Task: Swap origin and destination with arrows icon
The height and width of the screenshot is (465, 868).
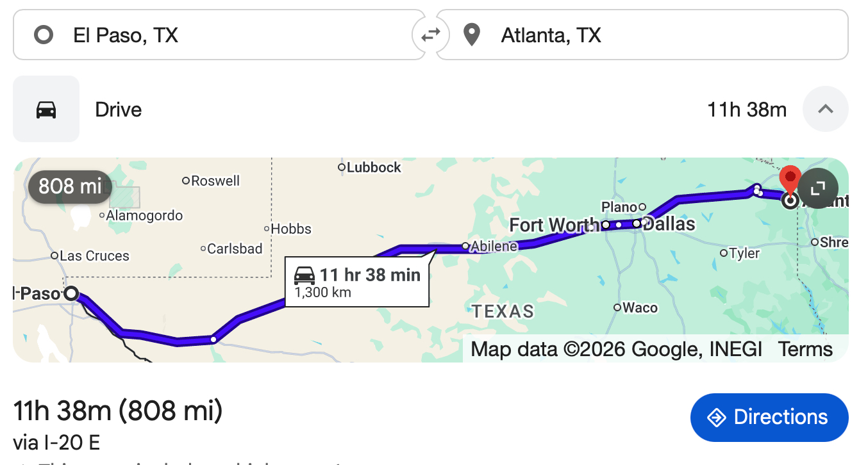Action: [430, 35]
